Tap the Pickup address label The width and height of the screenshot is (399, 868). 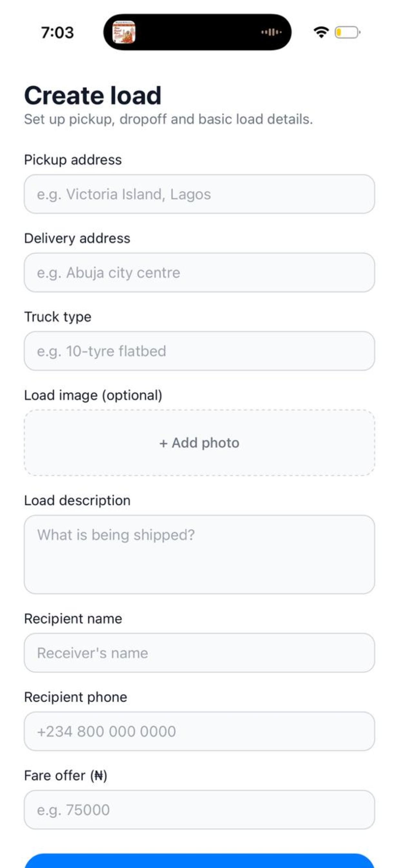coord(73,160)
